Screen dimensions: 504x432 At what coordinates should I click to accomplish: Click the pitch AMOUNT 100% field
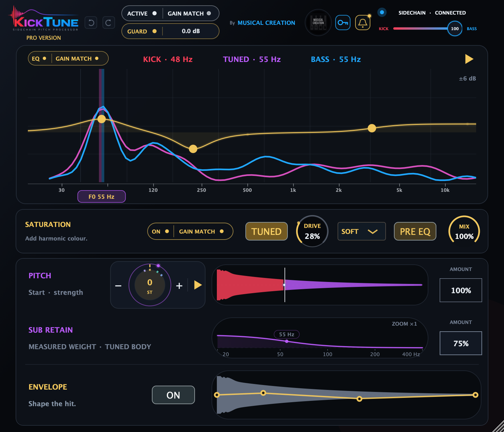[461, 290]
